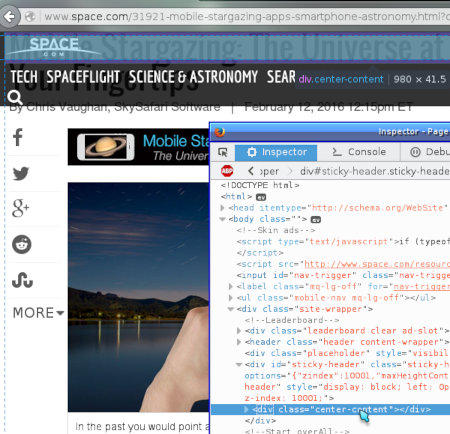The width and height of the screenshot is (450, 434).
Task: Collapse the div site-wrapper node
Action: point(231,309)
